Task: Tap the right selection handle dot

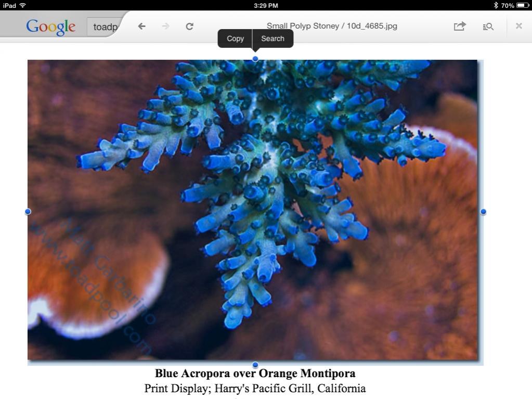Action: (483, 212)
